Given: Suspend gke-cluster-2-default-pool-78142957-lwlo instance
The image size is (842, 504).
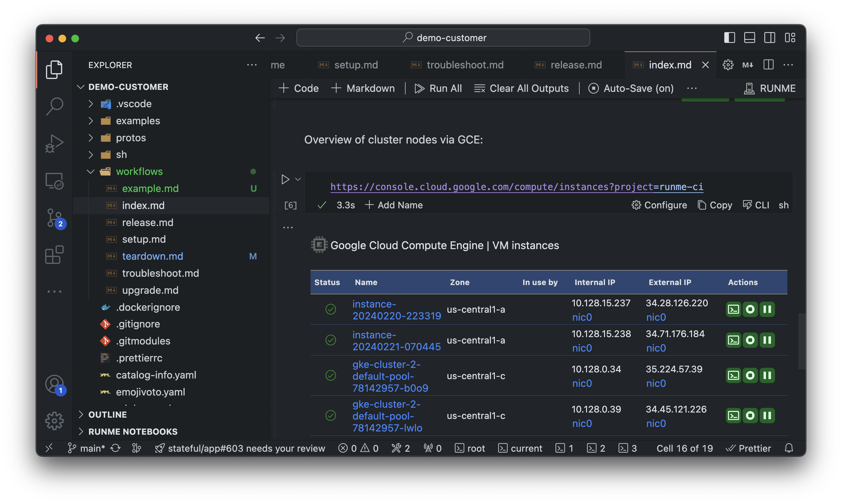Looking at the screenshot, I should click(767, 415).
